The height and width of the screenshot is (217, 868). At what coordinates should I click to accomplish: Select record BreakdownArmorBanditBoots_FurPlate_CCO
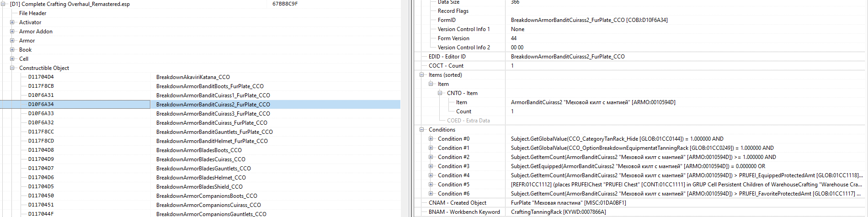coord(210,86)
